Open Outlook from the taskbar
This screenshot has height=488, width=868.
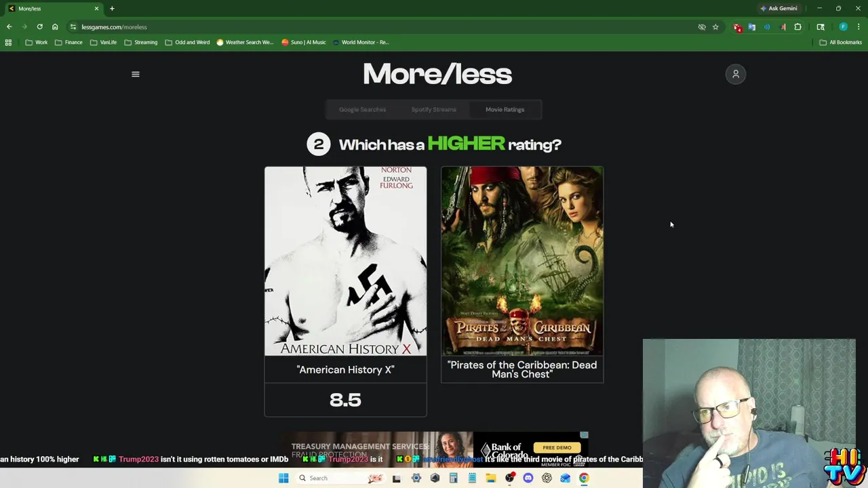565,478
